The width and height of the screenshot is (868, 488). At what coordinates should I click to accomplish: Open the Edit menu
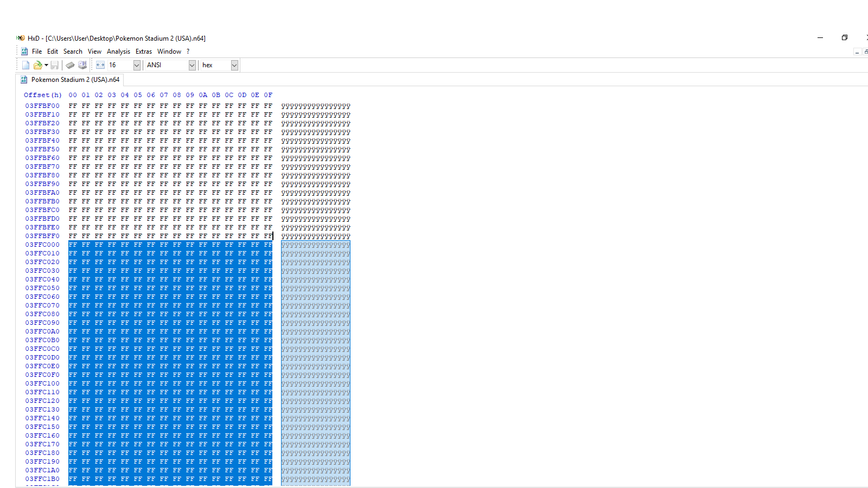pyautogui.click(x=53, y=52)
